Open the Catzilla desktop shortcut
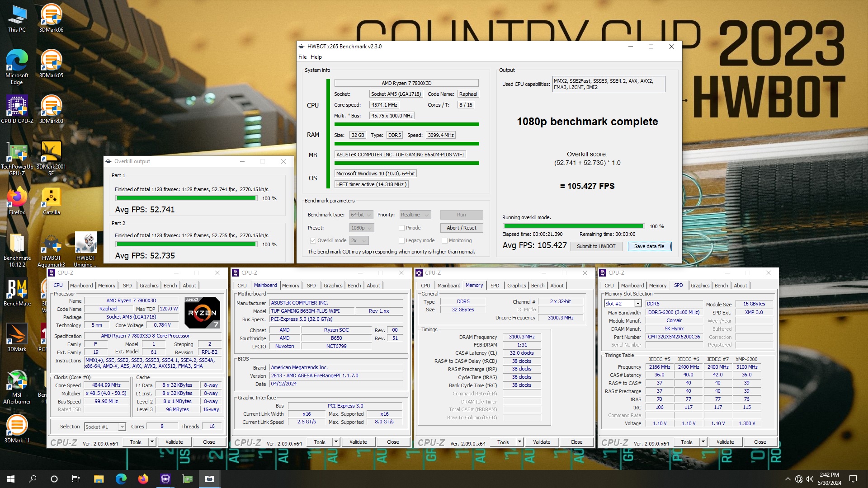This screenshot has height=488, width=868. [51, 201]
